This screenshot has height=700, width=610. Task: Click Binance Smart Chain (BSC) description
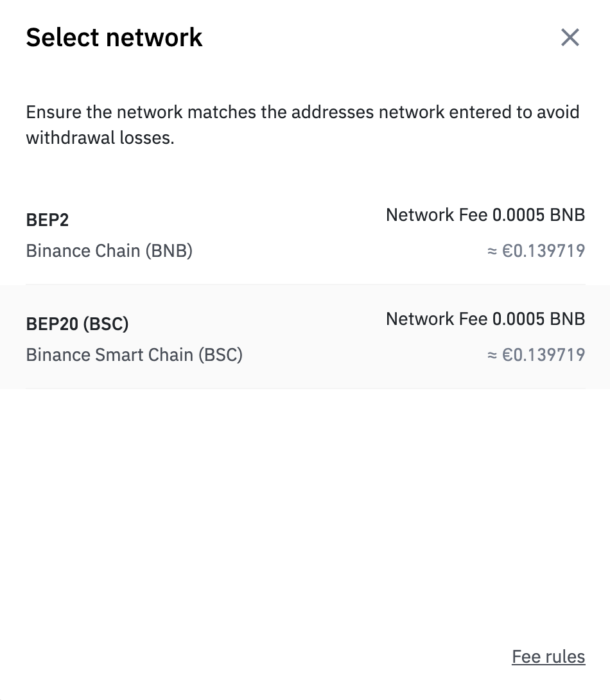(134, 354)
